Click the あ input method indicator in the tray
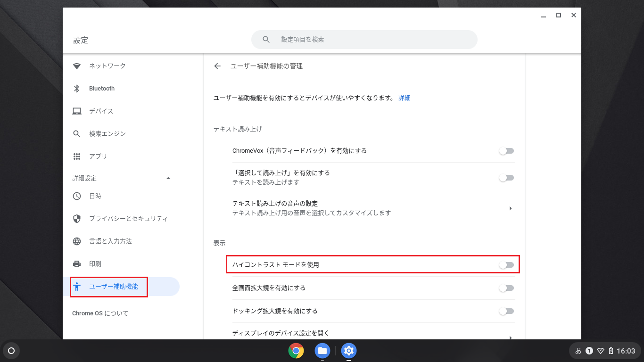Viewport: 644px width, 362px height. coord(578,351)
